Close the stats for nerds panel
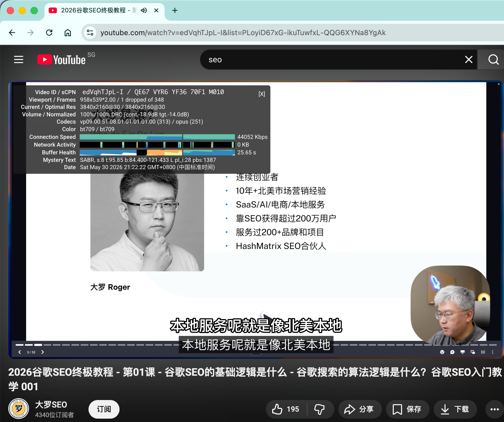The height and width of the screenshot is (422, 504). tap(262, 94)
